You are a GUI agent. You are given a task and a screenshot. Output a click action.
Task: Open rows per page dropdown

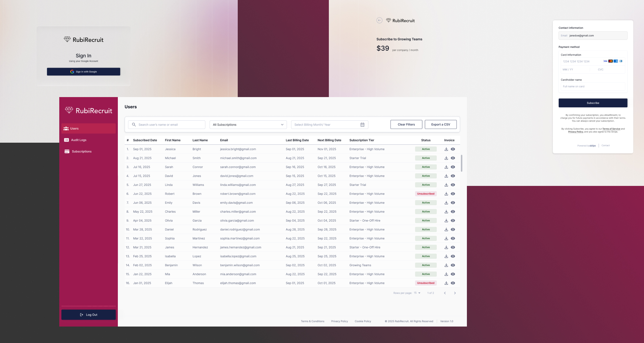[x=417, y=293]
